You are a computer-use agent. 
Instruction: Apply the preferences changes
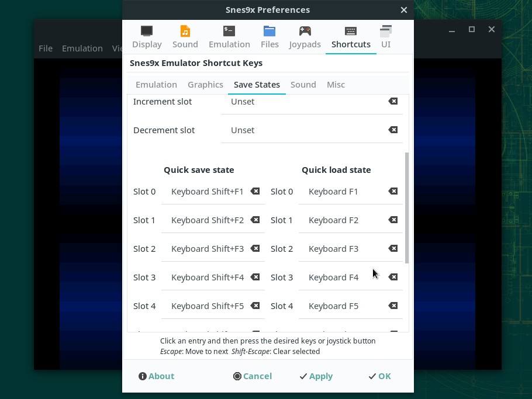coord(316,376)
